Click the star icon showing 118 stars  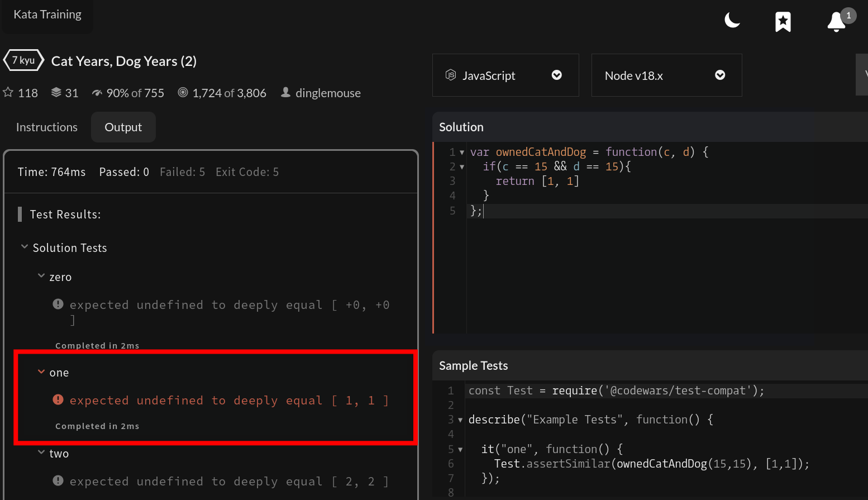coord(8,92)
